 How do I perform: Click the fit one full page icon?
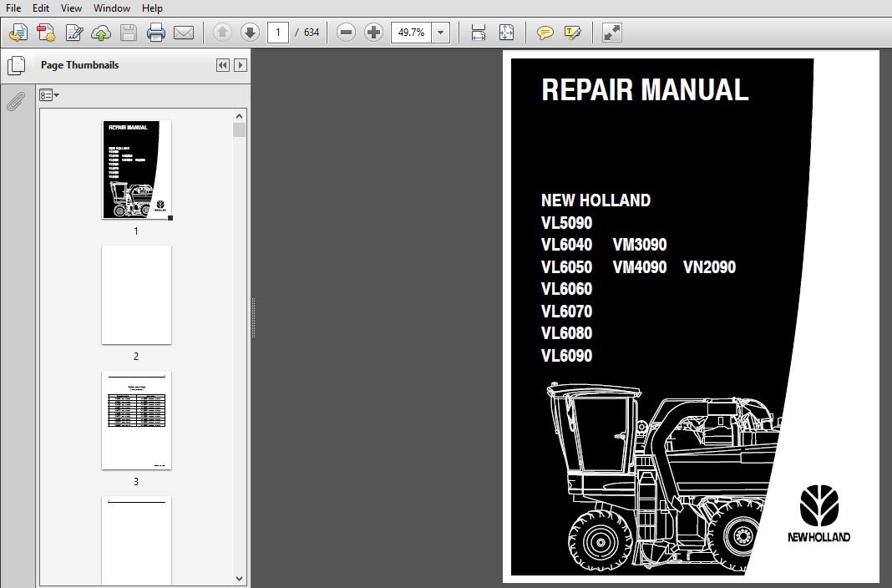click(506, 33)
